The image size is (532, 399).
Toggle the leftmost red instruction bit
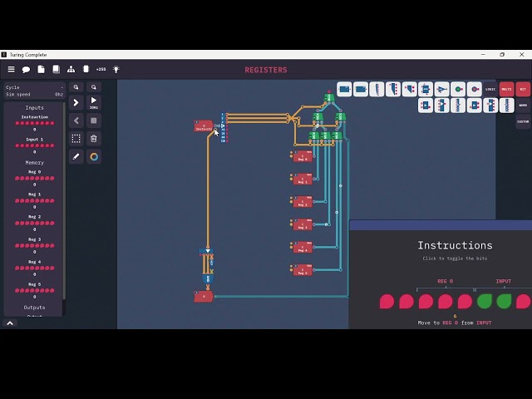(387, 301)
